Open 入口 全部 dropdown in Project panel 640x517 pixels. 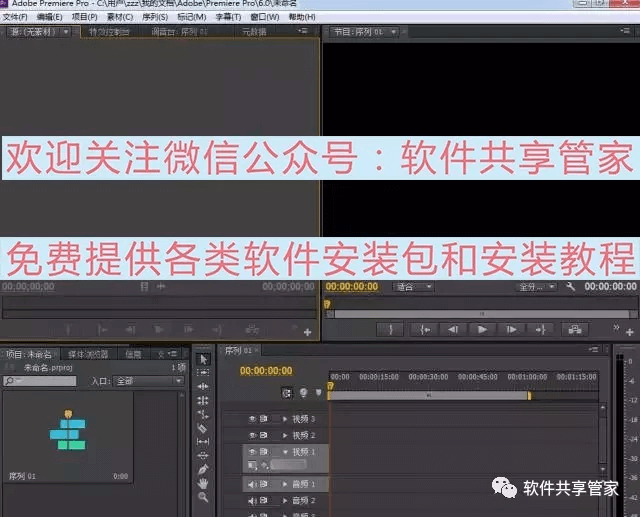tap(148, 381)
